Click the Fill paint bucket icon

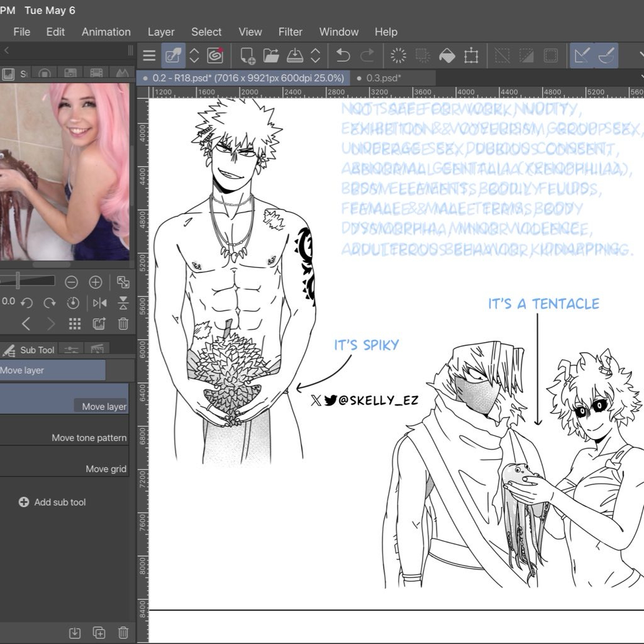point(447,55)
